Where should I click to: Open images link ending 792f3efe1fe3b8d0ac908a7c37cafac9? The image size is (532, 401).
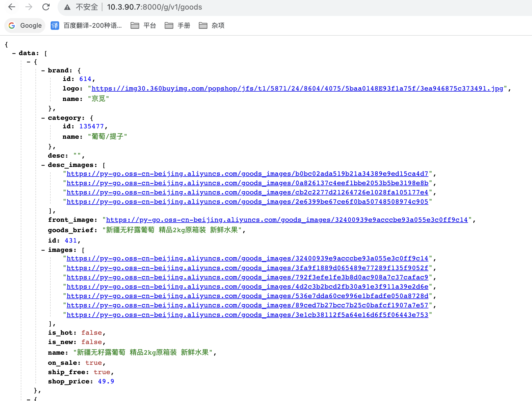247,277
